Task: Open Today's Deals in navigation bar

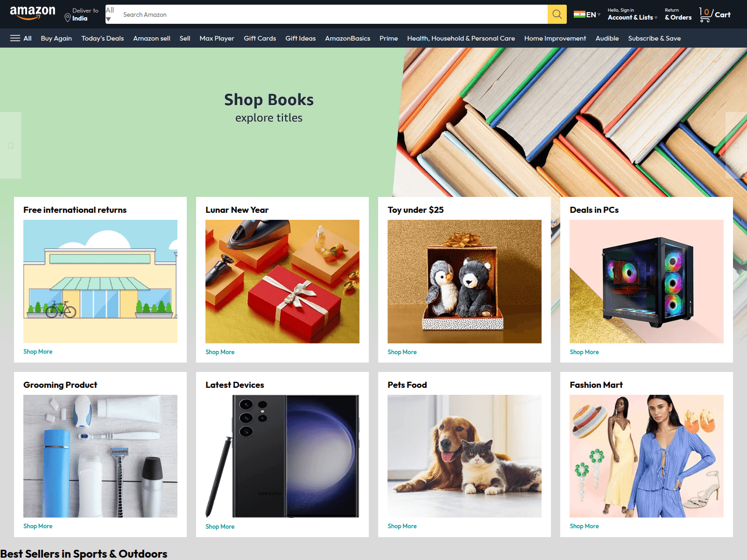Action: [x=103, y=38]
